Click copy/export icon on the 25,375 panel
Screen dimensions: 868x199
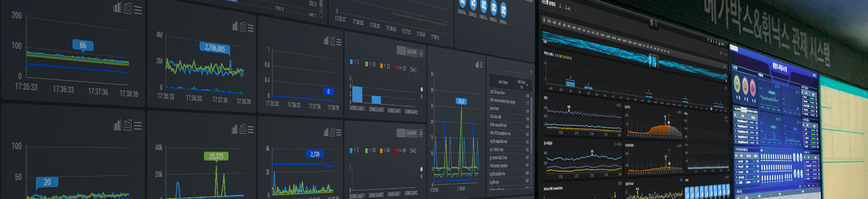point(243,129)
